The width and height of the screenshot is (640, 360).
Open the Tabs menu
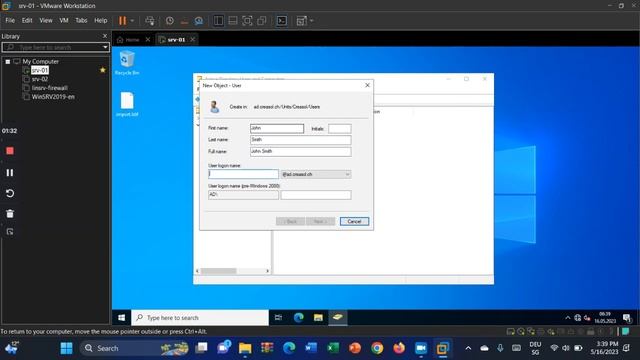click(81, 20)
